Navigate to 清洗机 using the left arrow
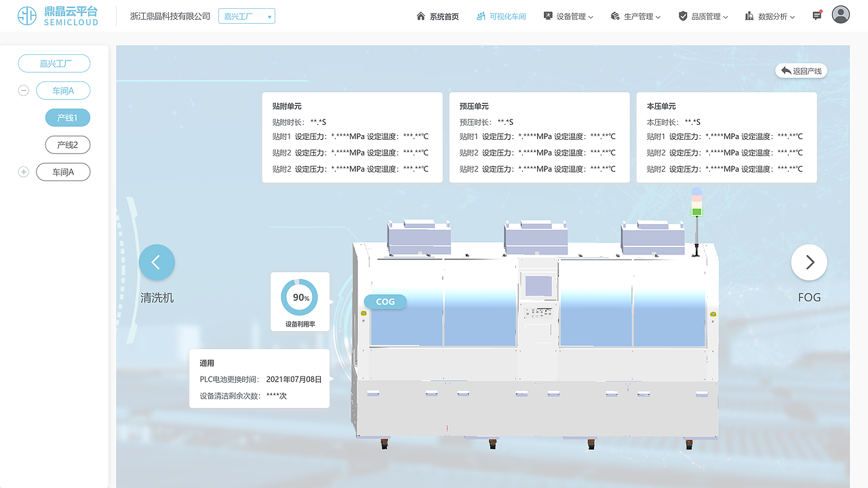Screen dimensions: 868x488 coord(157,262)
